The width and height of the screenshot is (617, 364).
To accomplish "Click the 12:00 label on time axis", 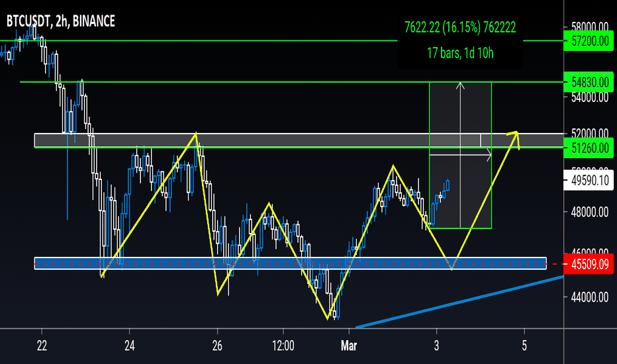I will point(283,346).
